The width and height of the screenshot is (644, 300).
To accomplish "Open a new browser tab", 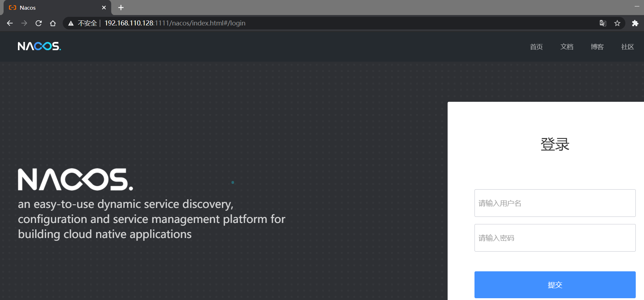I will click(x=121, y=8).
